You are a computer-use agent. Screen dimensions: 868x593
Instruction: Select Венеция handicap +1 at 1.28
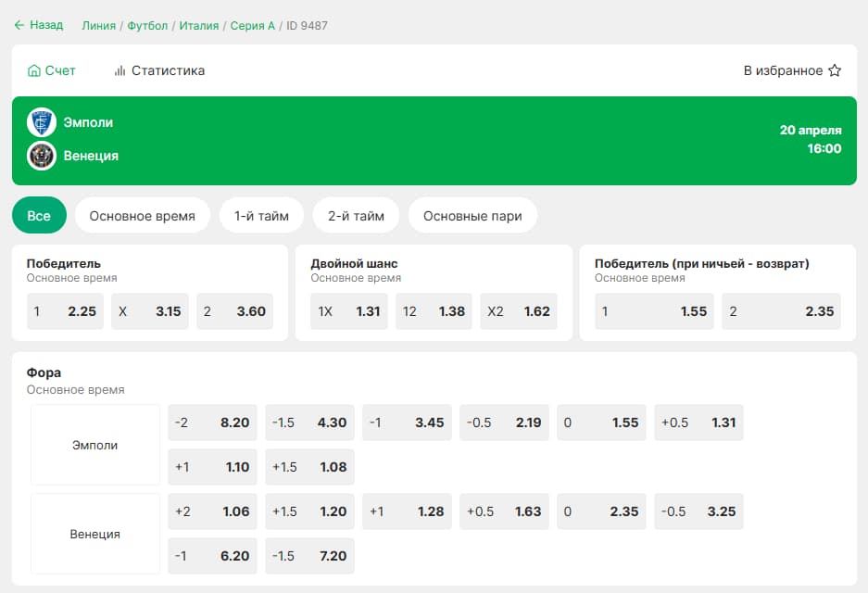click(x=407, y=511)
